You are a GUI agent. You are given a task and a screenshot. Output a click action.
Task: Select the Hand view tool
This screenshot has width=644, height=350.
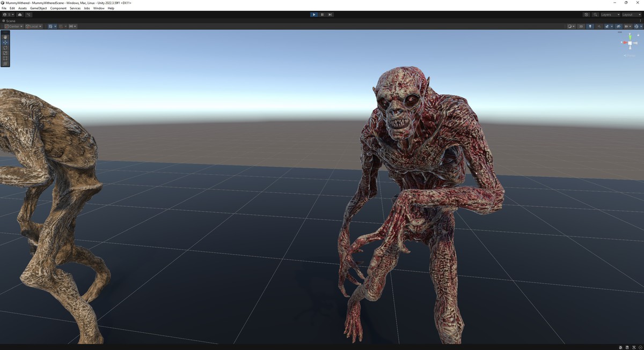[x=5, y=37]
